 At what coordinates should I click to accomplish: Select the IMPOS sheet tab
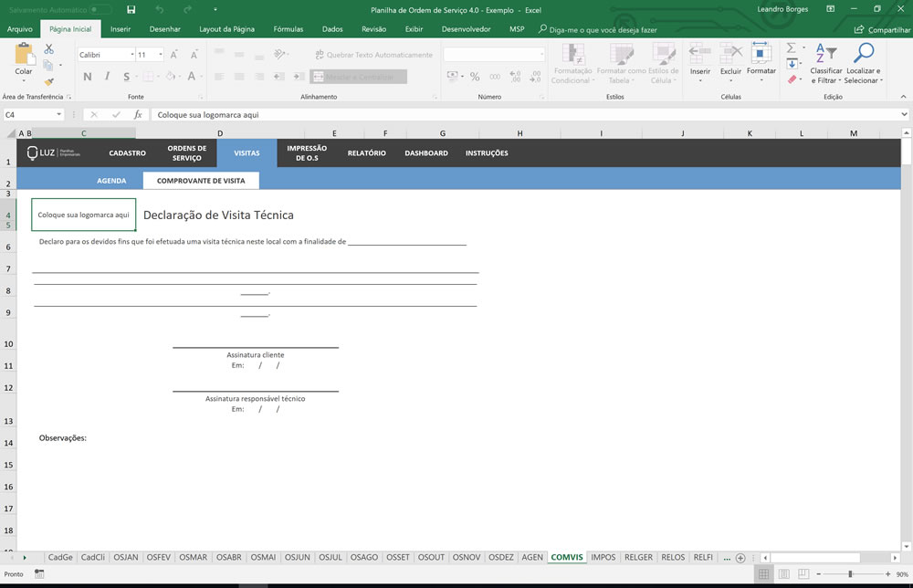(x=603, y=557)
